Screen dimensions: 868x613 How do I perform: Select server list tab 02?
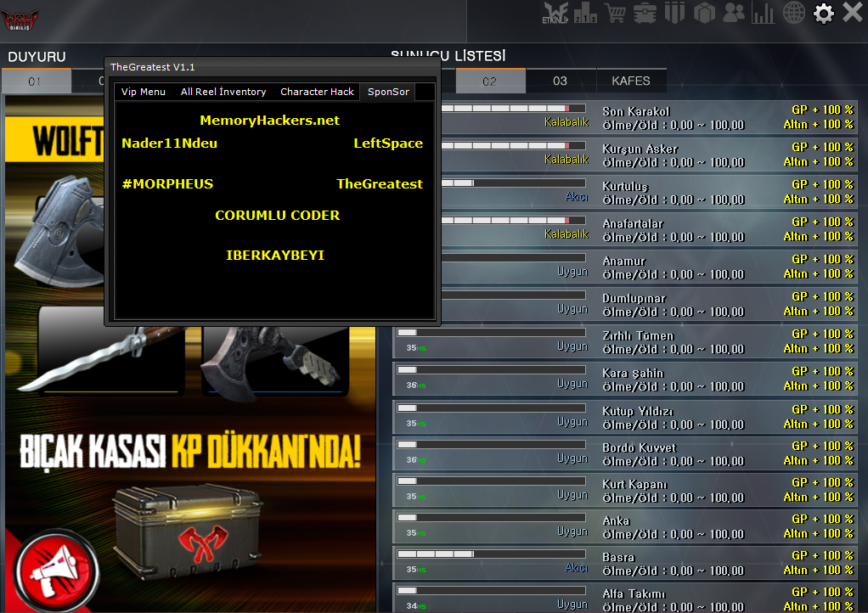(x=490, y=82)
